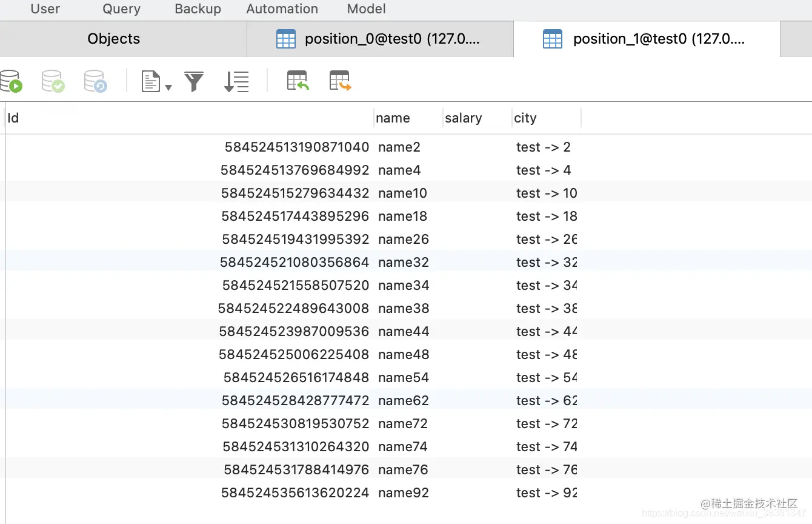Switch to the Objects tab
Image resolution: width=812 pixels, height=524 pixels.
tap(114, 39)
